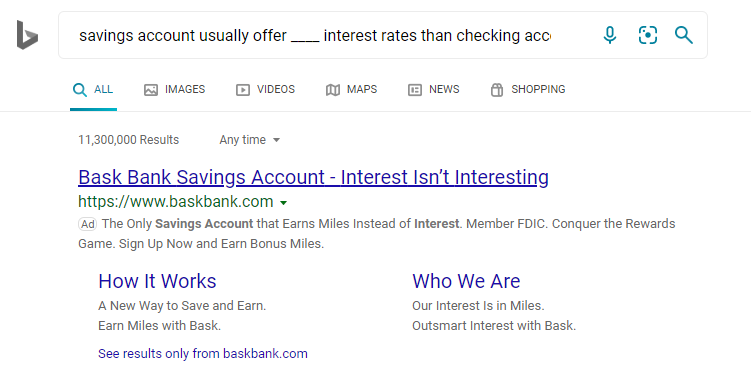Open visual search camera icon
751x378 pixels.
[648, 35]
